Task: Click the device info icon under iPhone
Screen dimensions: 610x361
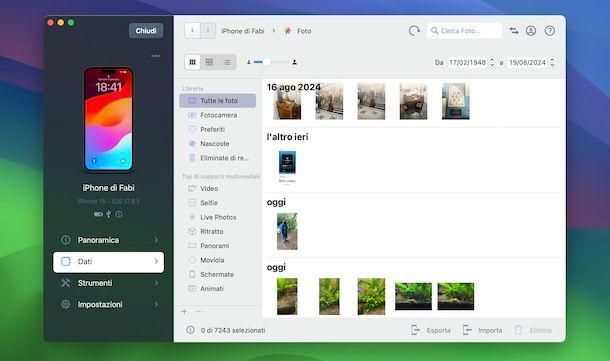Action: [x=119, y=214]
